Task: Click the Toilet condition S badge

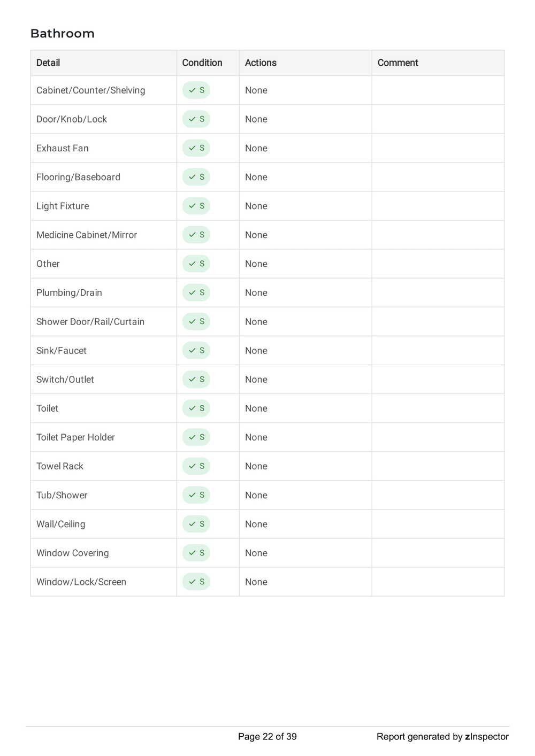Action: (196, 408)
